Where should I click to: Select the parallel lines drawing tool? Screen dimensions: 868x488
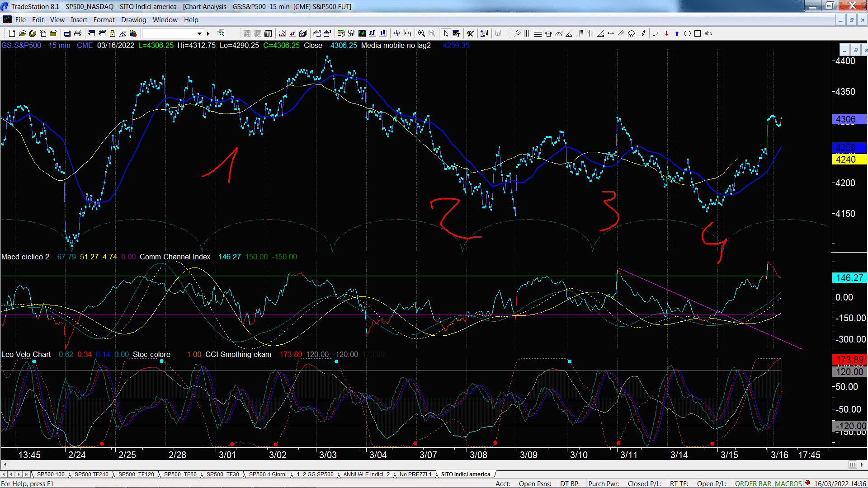(x=621, y=33)
